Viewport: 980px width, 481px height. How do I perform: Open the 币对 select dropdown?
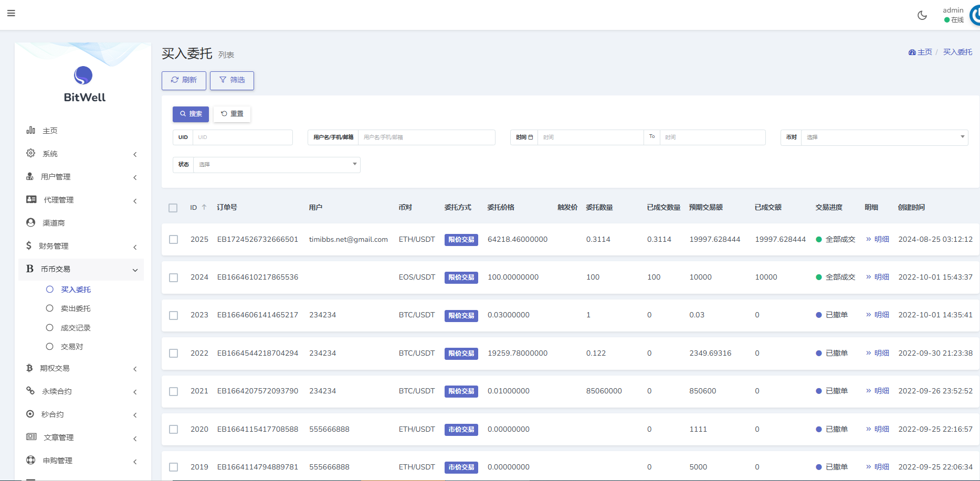tap(884, 137)
